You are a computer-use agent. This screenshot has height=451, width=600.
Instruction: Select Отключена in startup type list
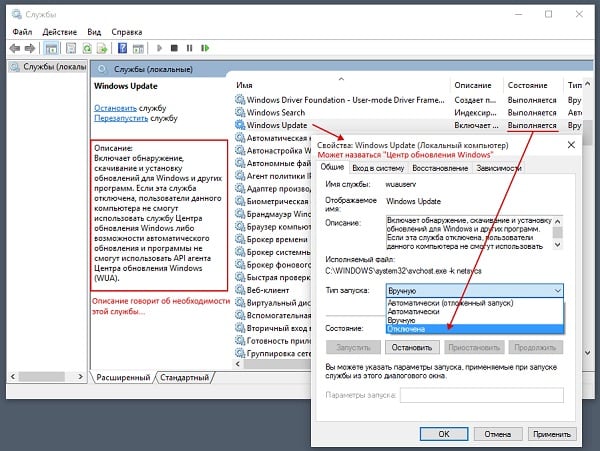[x=408, y=328]
